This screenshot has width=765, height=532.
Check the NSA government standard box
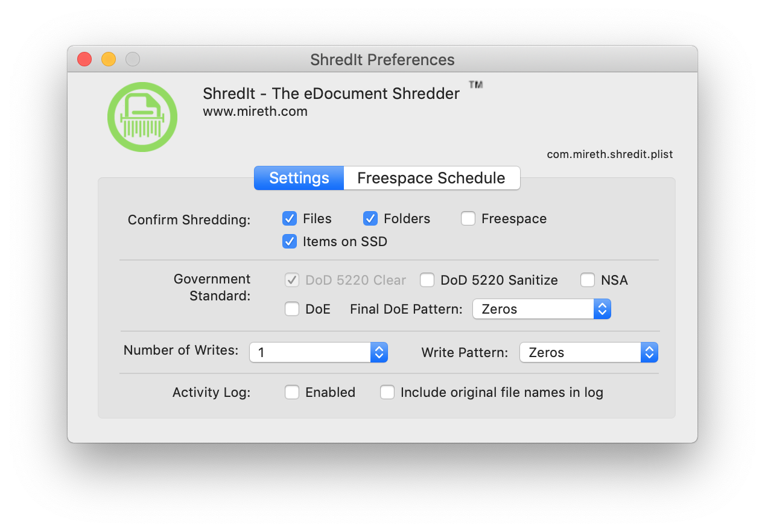click(x=588, y=280)
